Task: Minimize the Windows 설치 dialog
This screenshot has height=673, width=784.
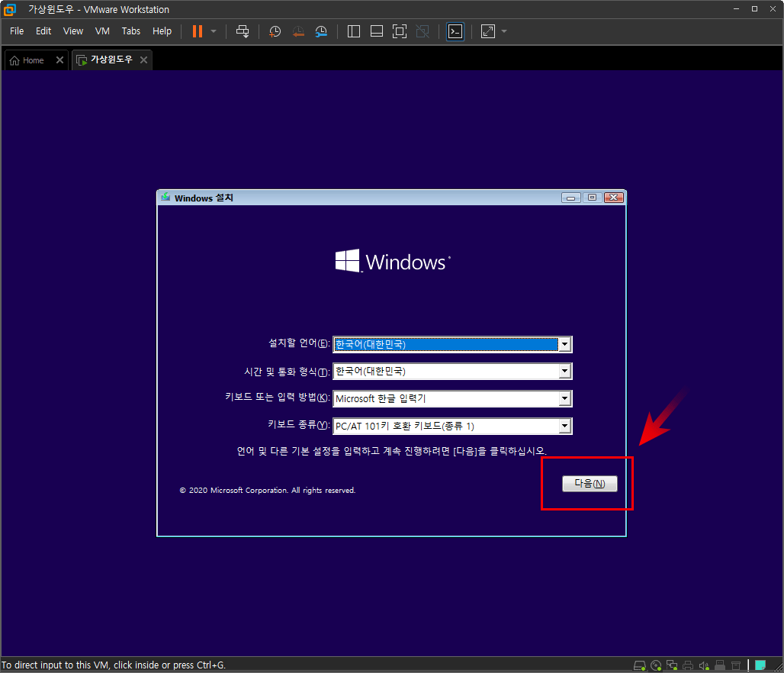Action: point(570,198)
